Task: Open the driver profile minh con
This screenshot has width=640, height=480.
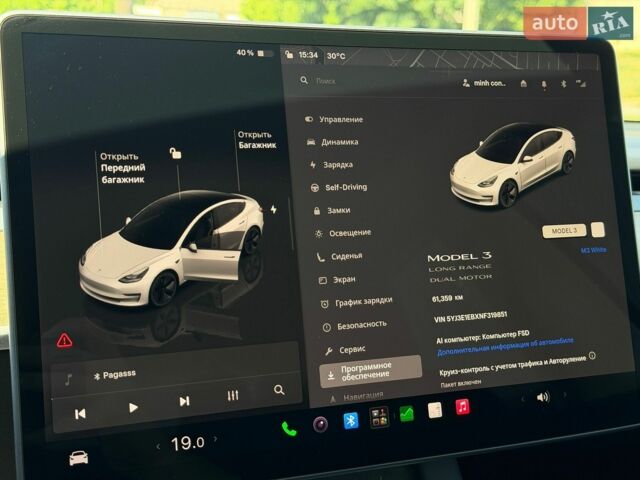Action: [484, 83]
